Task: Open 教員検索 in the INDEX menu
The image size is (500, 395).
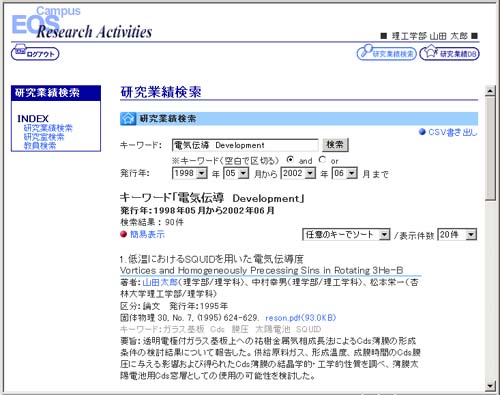Action: (x=40, y=146)
